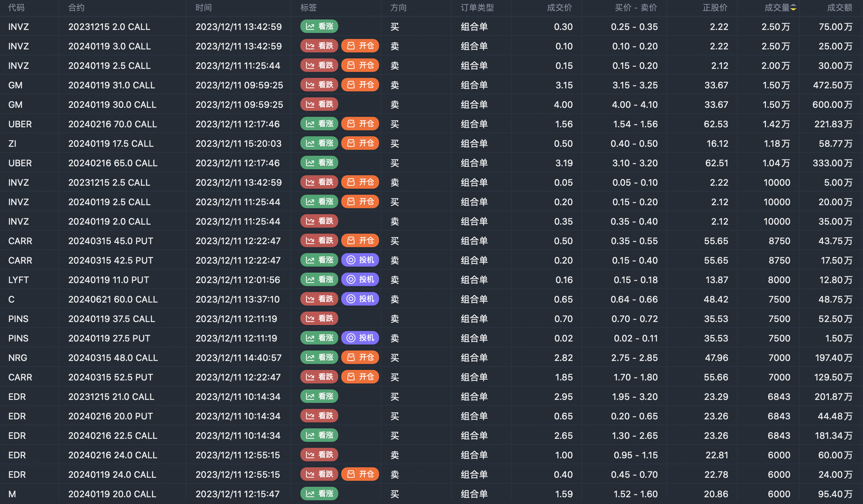This screenshot has height=504, width=863.
Task: Click the bullish tag on INVZ 20231215 2.0 CALL
Action: [319, 27]
